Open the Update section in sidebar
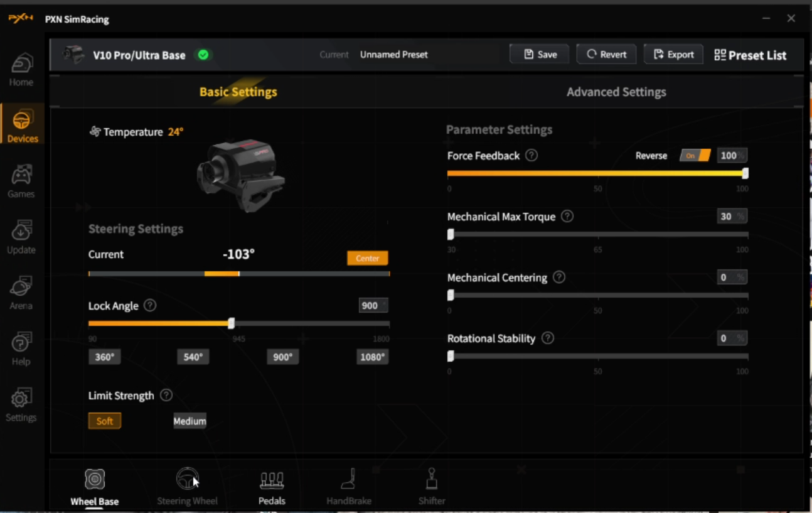The width and height of the screenshot is (812, 513). (21, 237)
